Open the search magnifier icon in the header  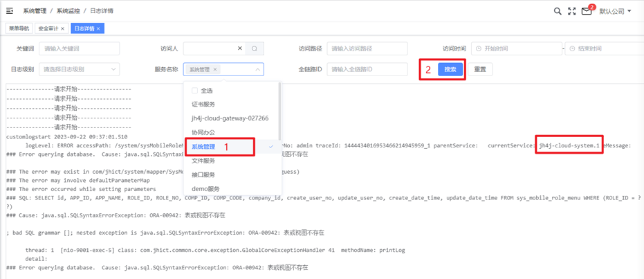(x=558, y=11)
